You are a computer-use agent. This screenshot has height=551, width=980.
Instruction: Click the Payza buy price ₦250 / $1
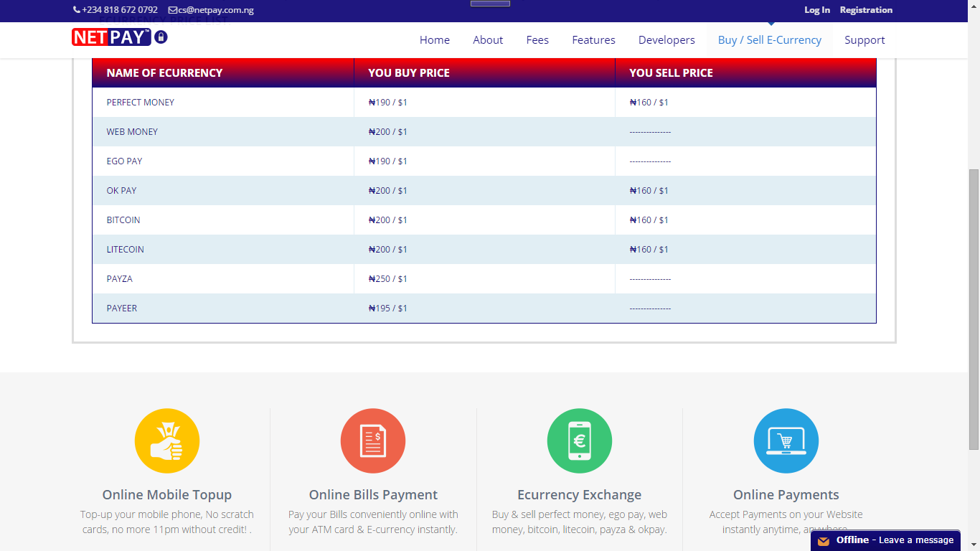(x=387, y=279)
